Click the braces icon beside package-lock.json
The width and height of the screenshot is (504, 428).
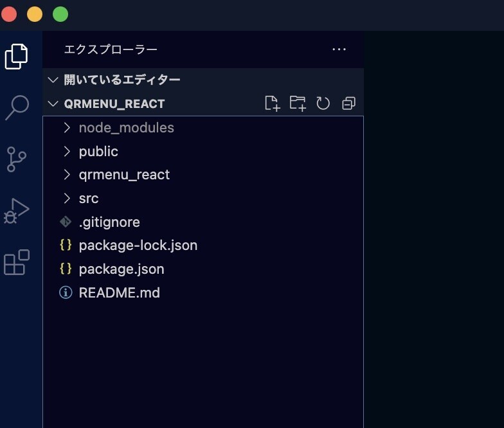(66, 245)
